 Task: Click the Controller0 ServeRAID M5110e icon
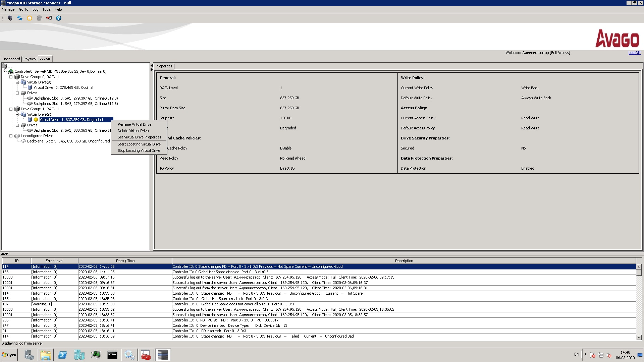pos(11,71)
